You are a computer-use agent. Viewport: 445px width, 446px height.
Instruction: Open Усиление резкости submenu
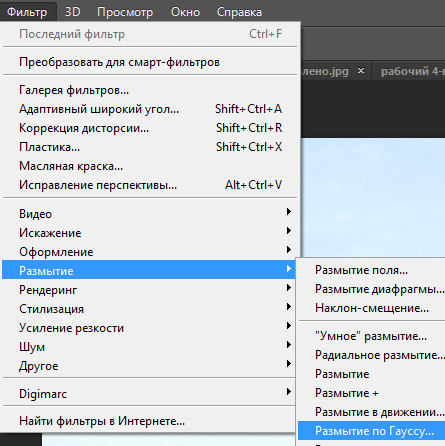pos(149,328)
